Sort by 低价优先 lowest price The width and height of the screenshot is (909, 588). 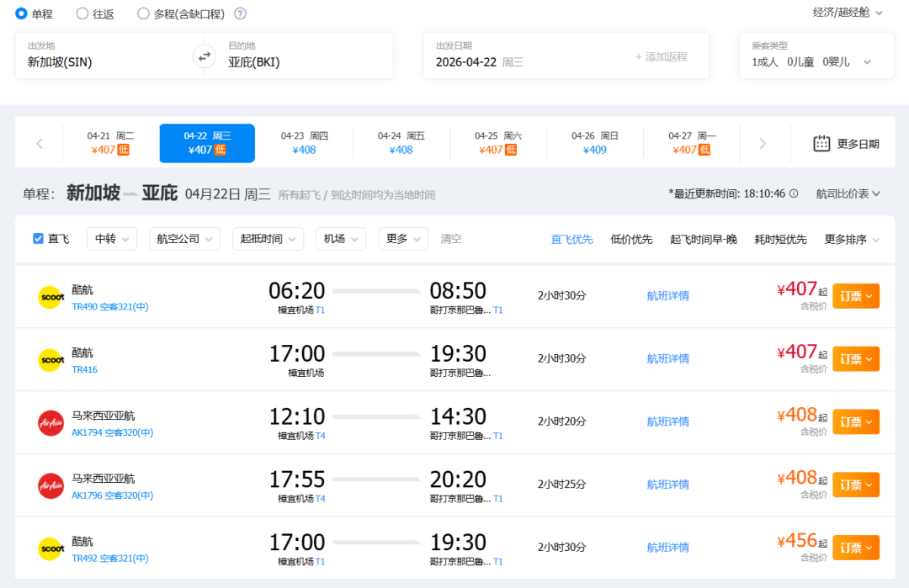pyautogui.click(x=631, y=240)
